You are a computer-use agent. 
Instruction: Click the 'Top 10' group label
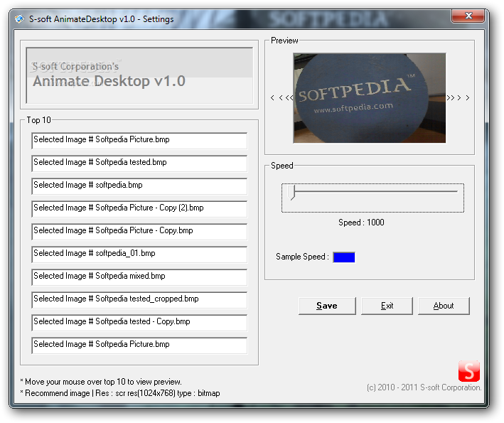pyautogui.click(x=38, y=120)
